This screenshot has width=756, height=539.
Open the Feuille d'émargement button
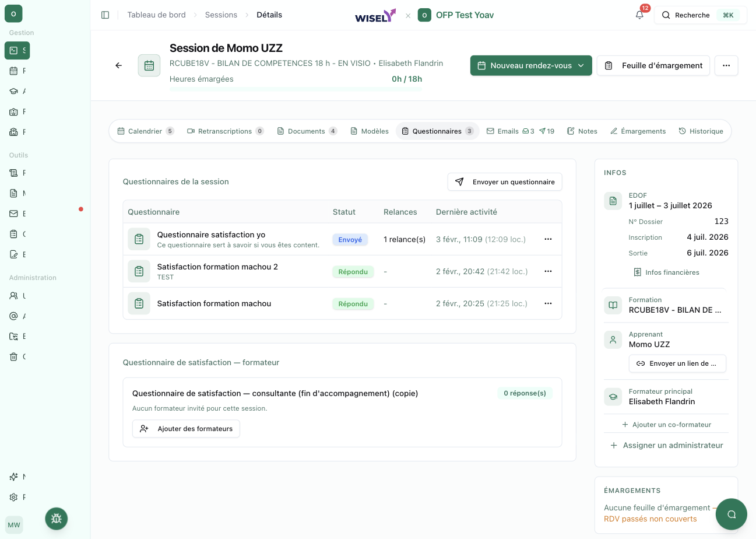point(653,65)
